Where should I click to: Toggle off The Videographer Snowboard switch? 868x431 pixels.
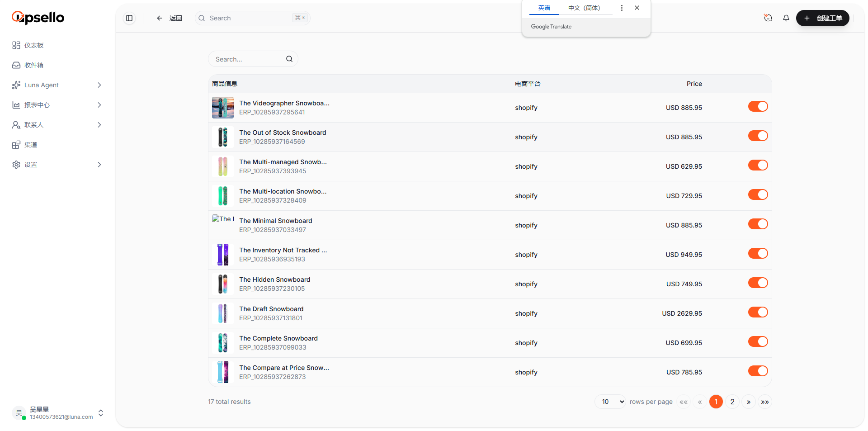pyautogui.click(x=758, y=106)
